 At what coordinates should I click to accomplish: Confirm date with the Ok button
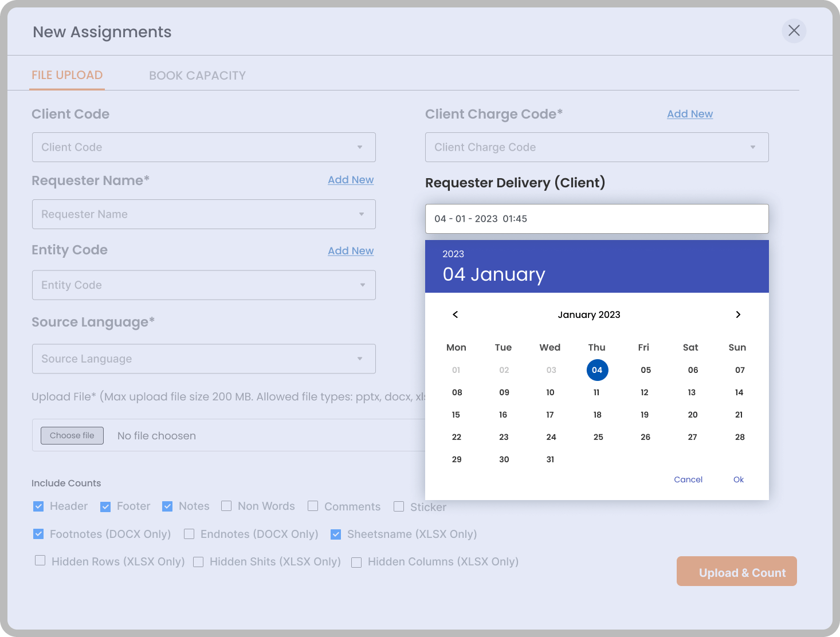738,479
